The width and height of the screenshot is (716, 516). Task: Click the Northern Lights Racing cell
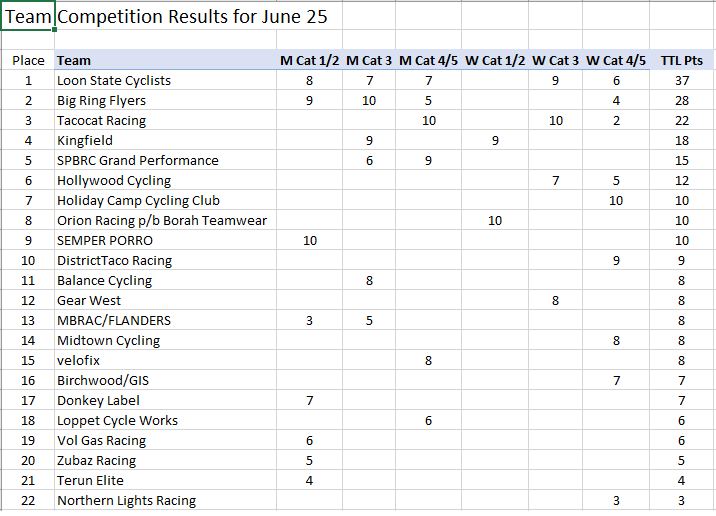click(165, 500)
